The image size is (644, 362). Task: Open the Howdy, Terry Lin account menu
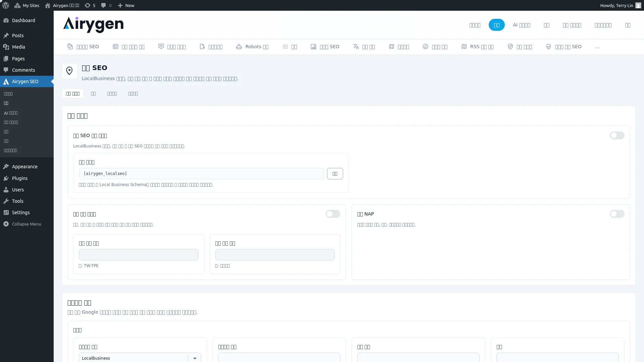(621, 5)
